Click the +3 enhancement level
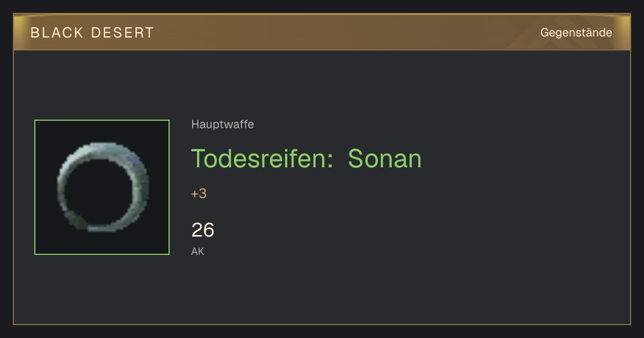This screenshot has height=338, width=644. 199,194
